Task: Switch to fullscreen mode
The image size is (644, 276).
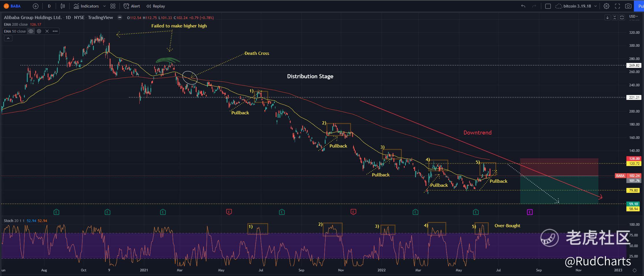Action: pyautogui.click(x=617, y=6)
